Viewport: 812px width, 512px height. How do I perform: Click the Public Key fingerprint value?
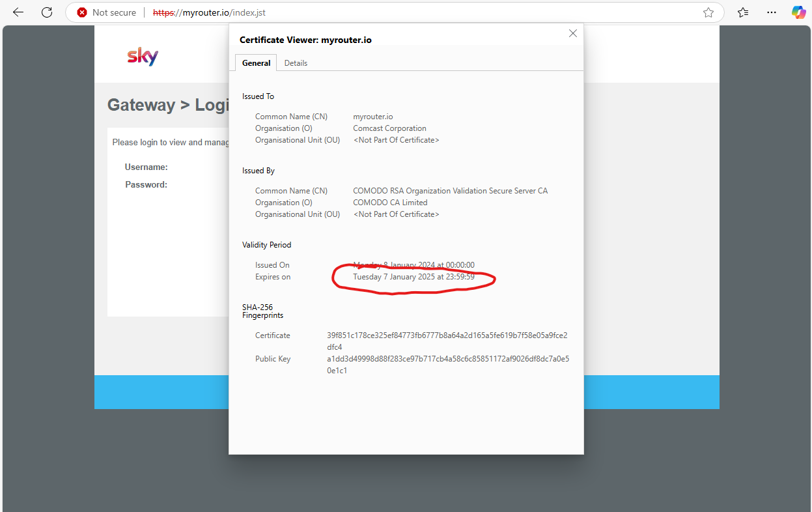(x=447, y=360)
